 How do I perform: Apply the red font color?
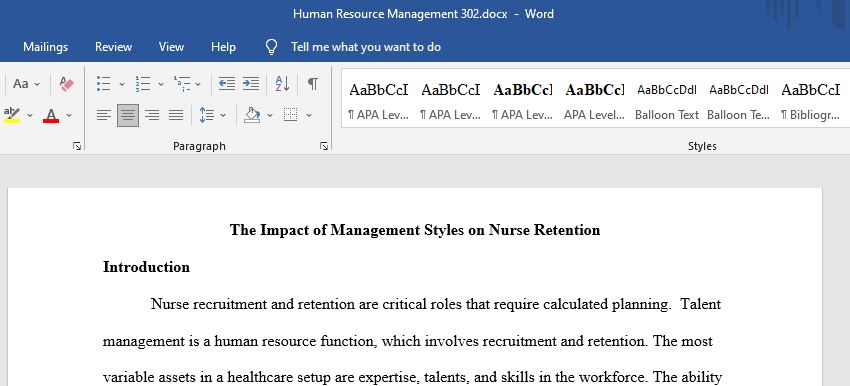pos(51,115)
